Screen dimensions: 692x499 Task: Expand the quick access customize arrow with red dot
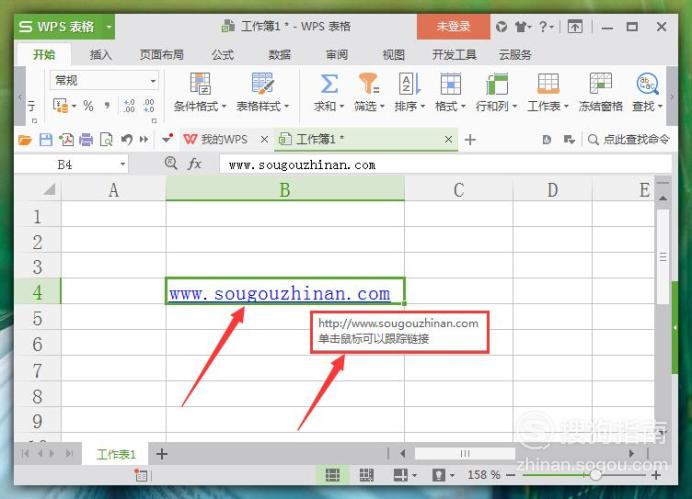[167, 139]
